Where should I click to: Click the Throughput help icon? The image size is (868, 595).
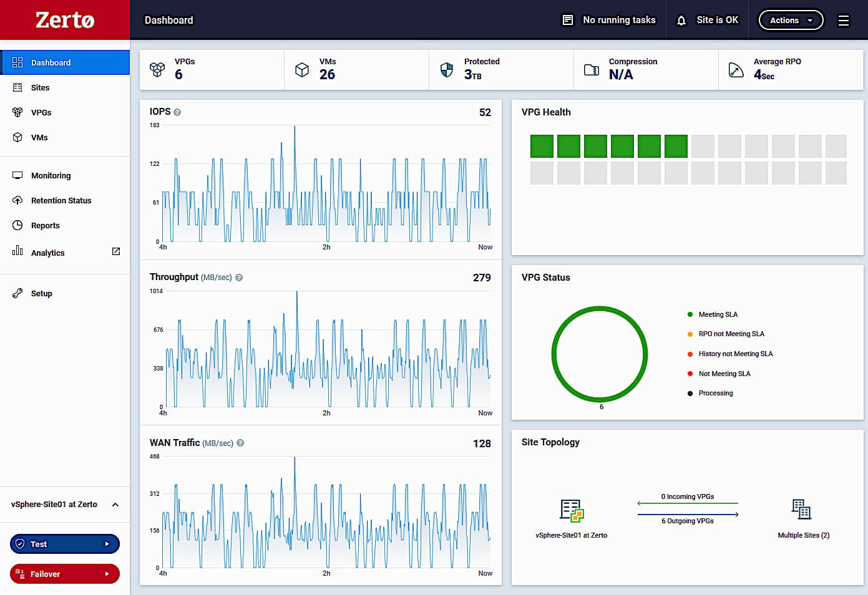pos(239,278)
